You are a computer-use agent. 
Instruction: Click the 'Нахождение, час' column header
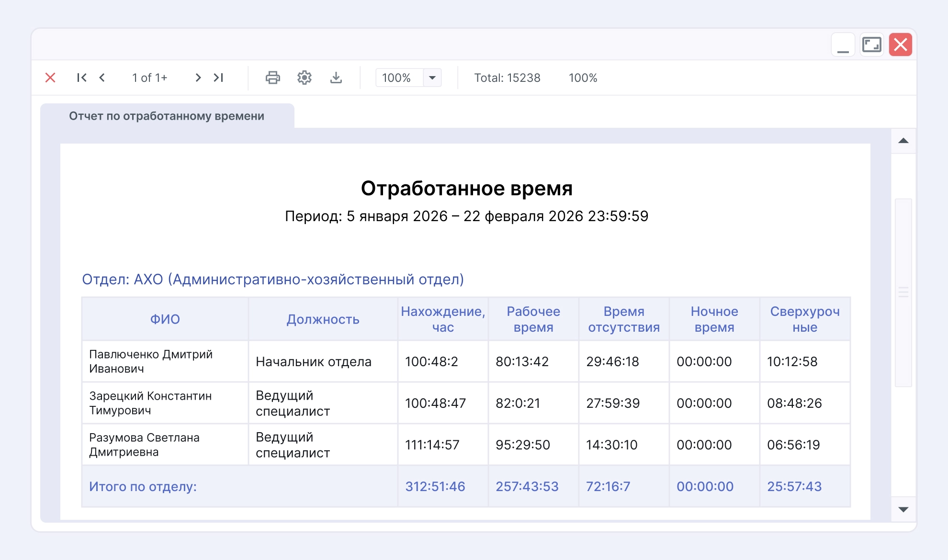pos(443,319)
